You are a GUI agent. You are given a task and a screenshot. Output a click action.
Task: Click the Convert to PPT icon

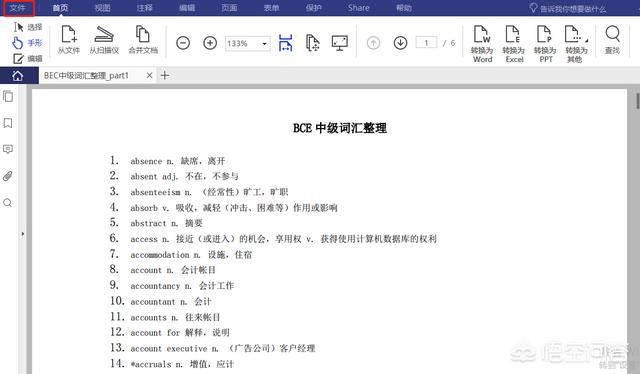[545, 44]
